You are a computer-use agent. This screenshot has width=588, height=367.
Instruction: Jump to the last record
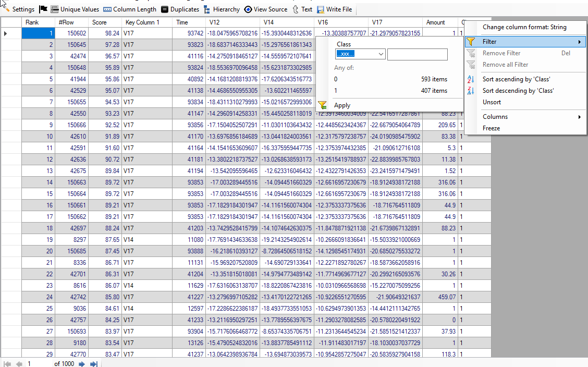(94, 364)
